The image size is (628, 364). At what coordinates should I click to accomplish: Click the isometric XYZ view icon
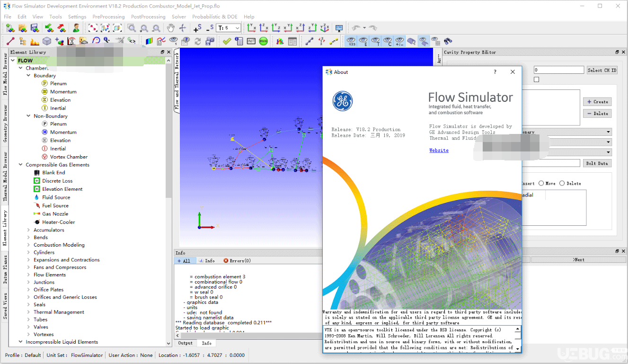pos(325,28)
